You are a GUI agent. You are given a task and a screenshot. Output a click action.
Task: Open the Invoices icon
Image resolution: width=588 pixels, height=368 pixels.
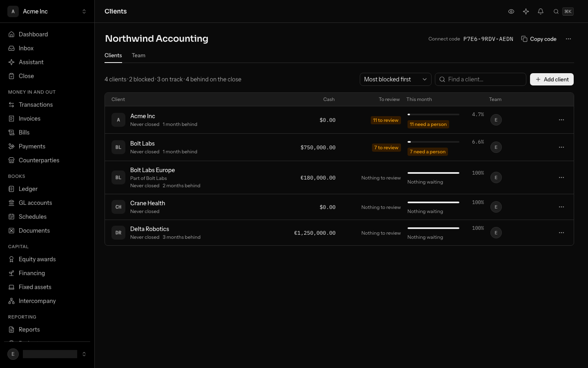pos(11,119)
